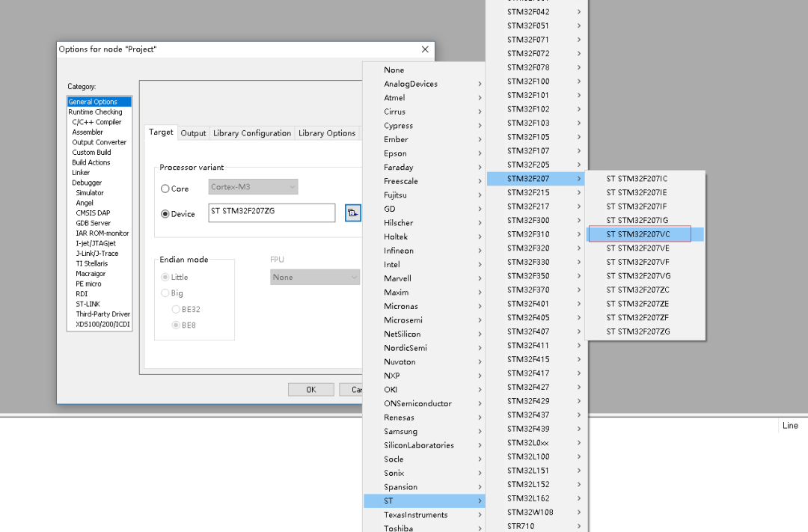Open the Cortex-M3 core dropdown
This screenshot has height=532, width=808.
[x=253, y=187]
